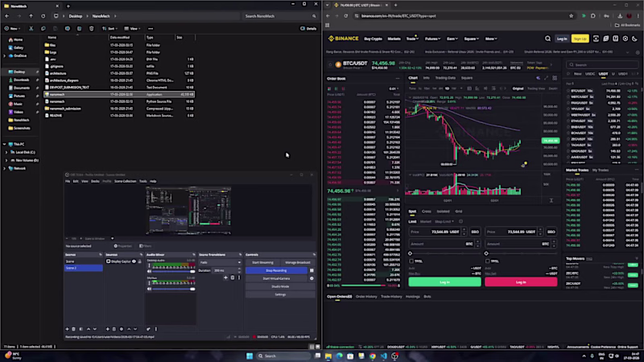Open OBS Scene Collection menu
The image size is (644, 362).
coord(125,181)
